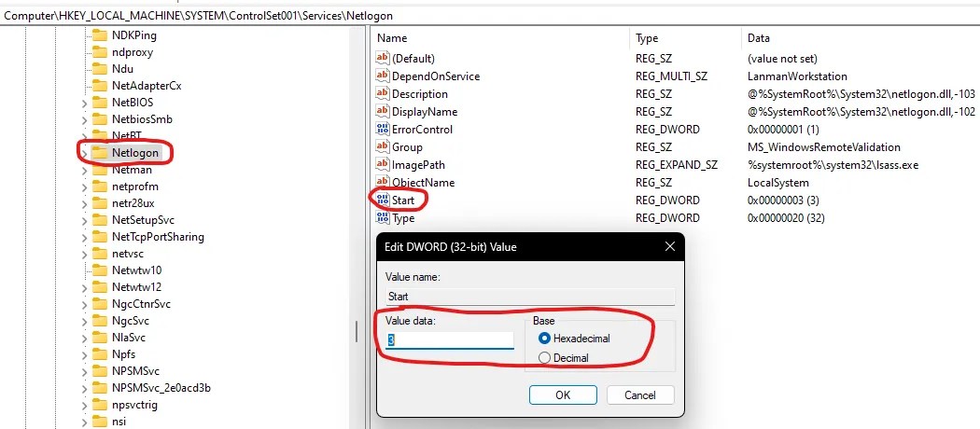This screenshot has height=429, width=980.
Task: Click the netvsc folder icon
Action: point(100,255)
